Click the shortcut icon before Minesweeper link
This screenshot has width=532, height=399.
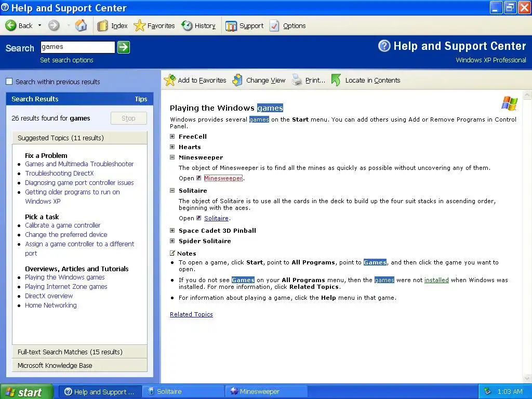pos(199,178)
